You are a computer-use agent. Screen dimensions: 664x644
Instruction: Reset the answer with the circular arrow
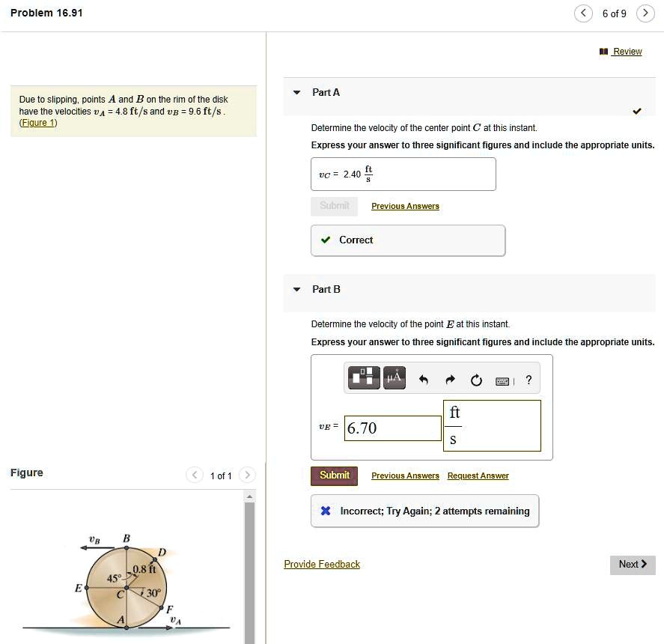(x=476, y=380)
